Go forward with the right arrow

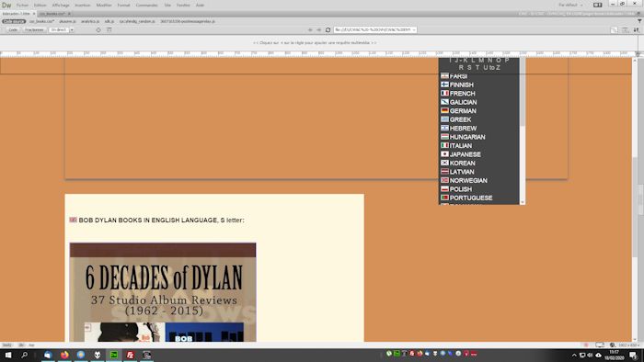tap(318, 30)
